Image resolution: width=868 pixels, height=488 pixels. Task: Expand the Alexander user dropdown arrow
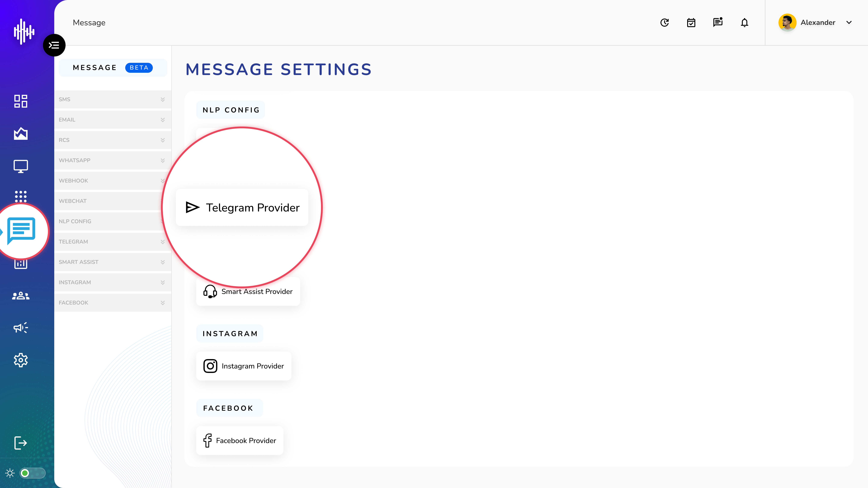point(849,23)
